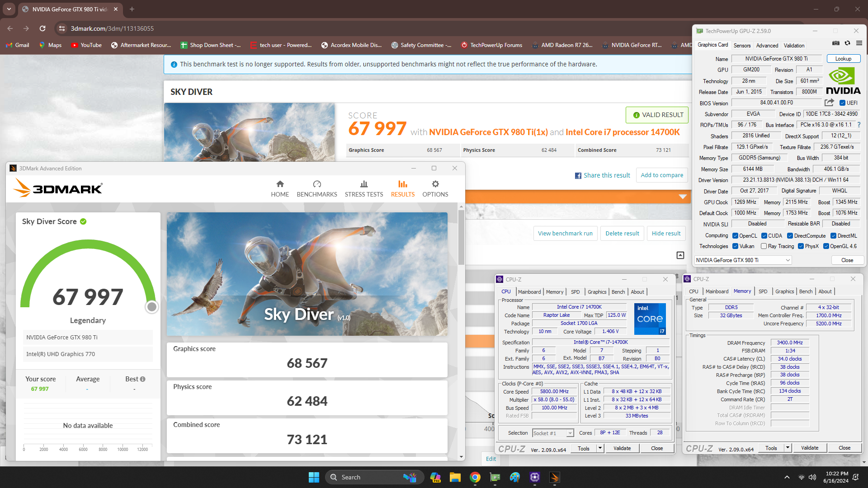
Task: Open 3DMark from the taskbar
Action: pos(555,477)
